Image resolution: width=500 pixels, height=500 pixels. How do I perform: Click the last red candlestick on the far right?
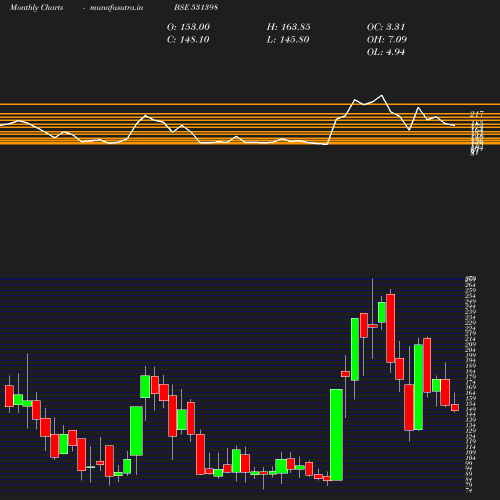[455, 407]
